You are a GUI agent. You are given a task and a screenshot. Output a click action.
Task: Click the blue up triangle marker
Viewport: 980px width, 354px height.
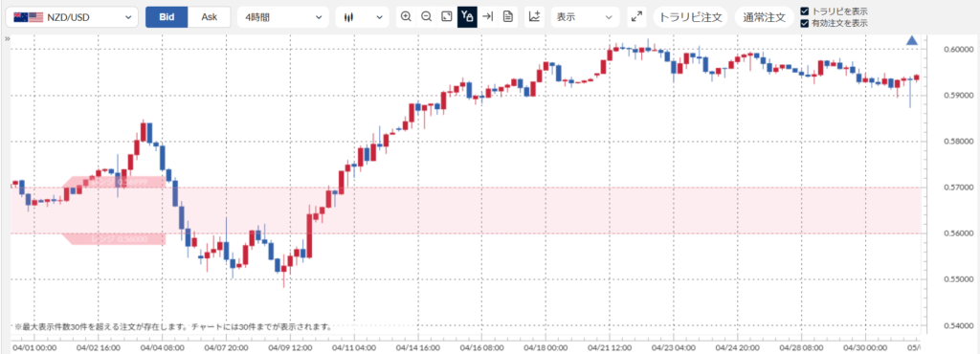pos(912,40)
